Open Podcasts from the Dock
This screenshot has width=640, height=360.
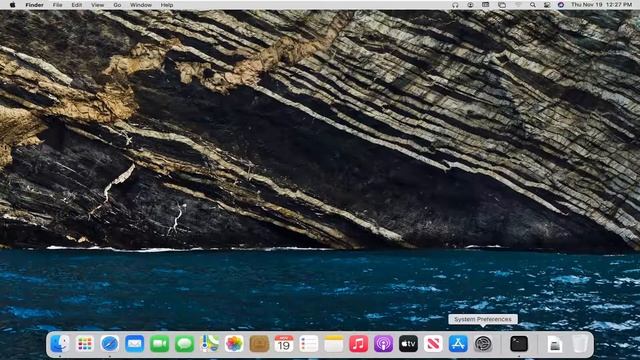click(384, 344)
